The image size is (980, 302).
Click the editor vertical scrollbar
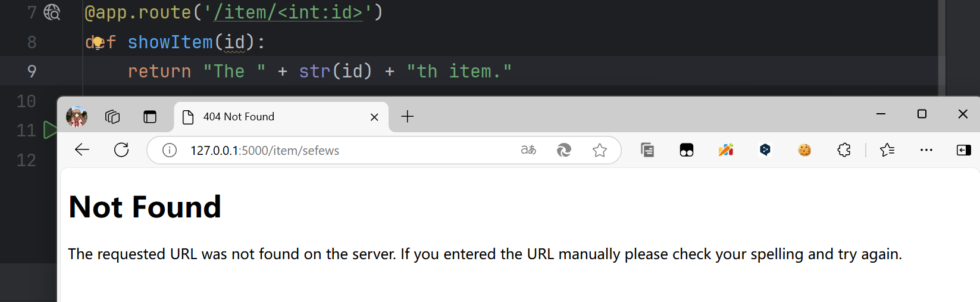coord(942,48)
